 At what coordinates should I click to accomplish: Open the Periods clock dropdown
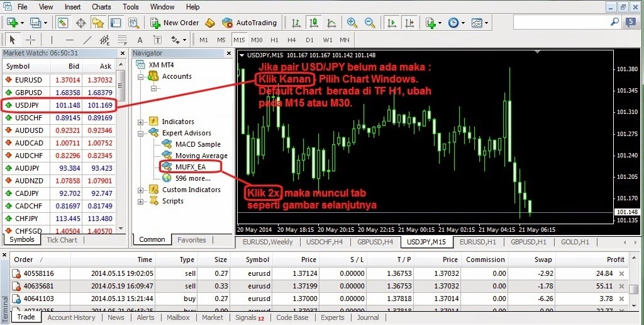click(456, 23)
